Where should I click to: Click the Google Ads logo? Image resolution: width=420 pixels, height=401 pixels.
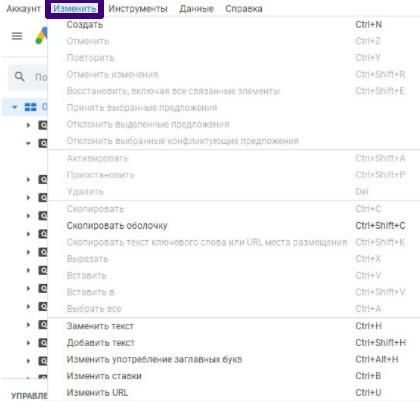pos(41,36)
